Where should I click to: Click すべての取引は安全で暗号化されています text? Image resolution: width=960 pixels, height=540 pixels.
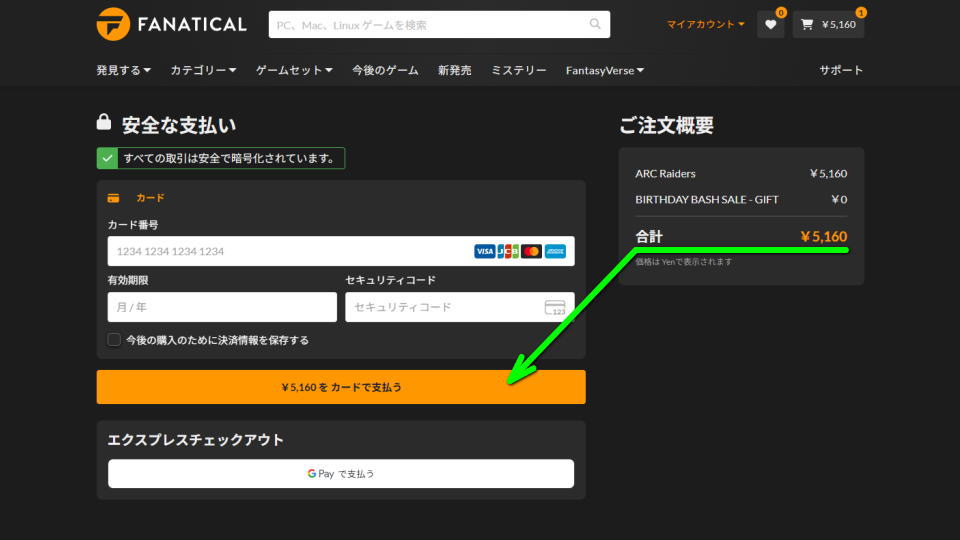click(230, 159)
